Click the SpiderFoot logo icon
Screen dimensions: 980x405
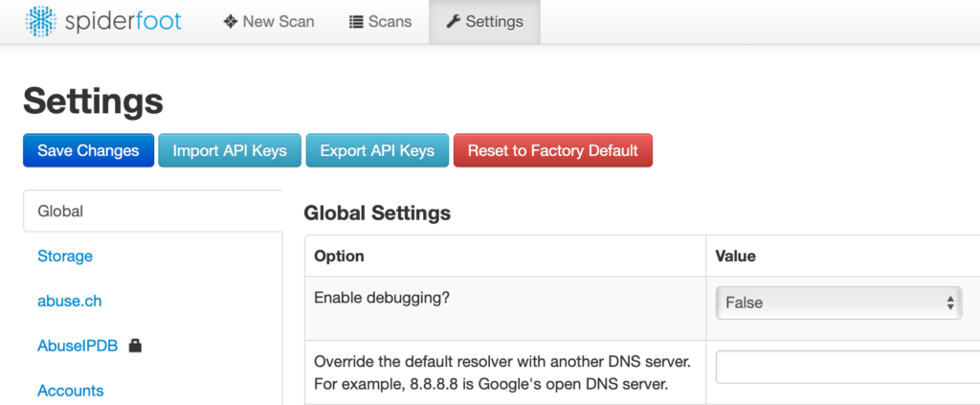[x=40, y=21]
